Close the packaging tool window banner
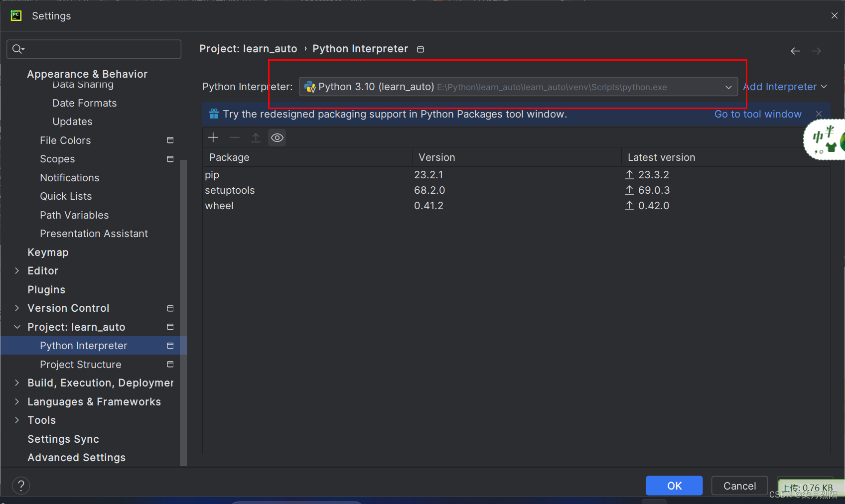This screenshot has width=845, height=504. pos(819,114)
